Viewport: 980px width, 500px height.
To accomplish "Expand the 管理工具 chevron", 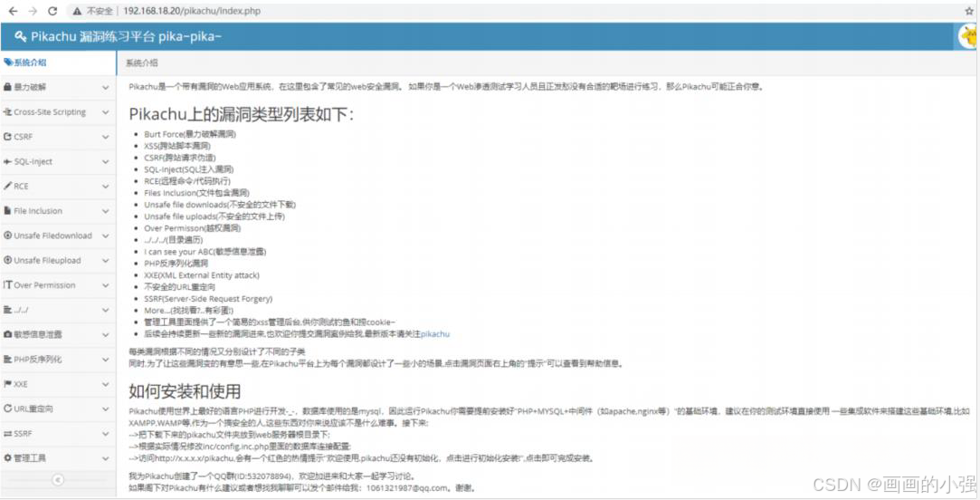I will tap(105, 458).
